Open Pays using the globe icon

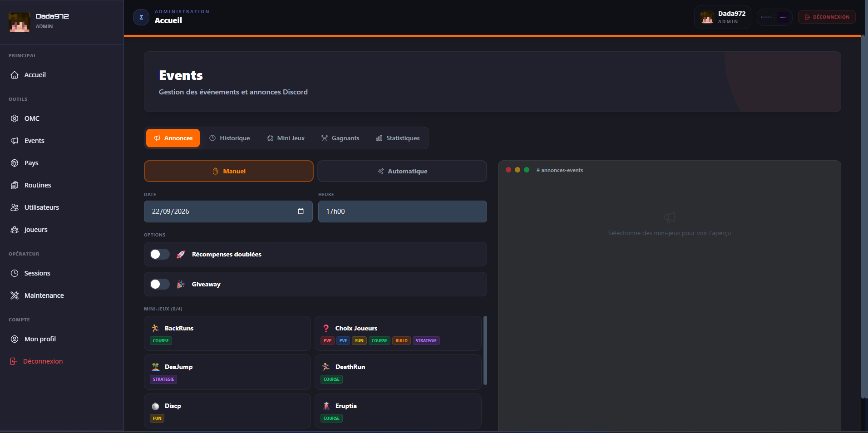point(15,163)
